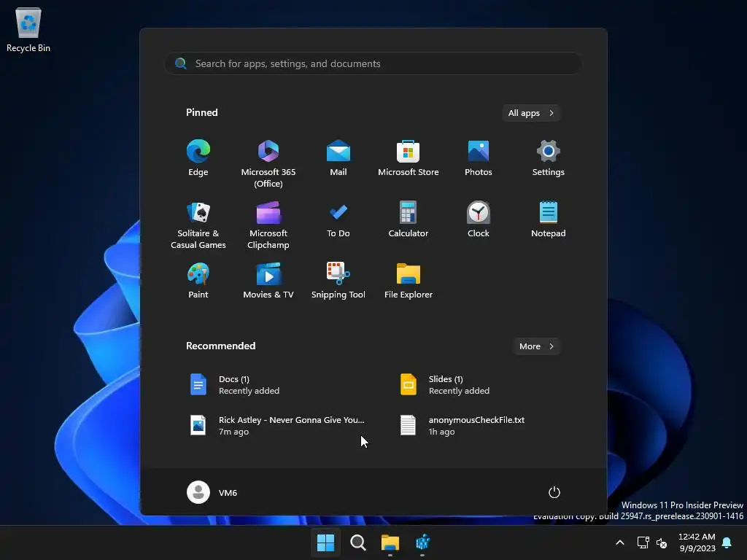
Task: Open Solitaire & Casual Games
Action: pyautogui.click(x=198, y=225)
